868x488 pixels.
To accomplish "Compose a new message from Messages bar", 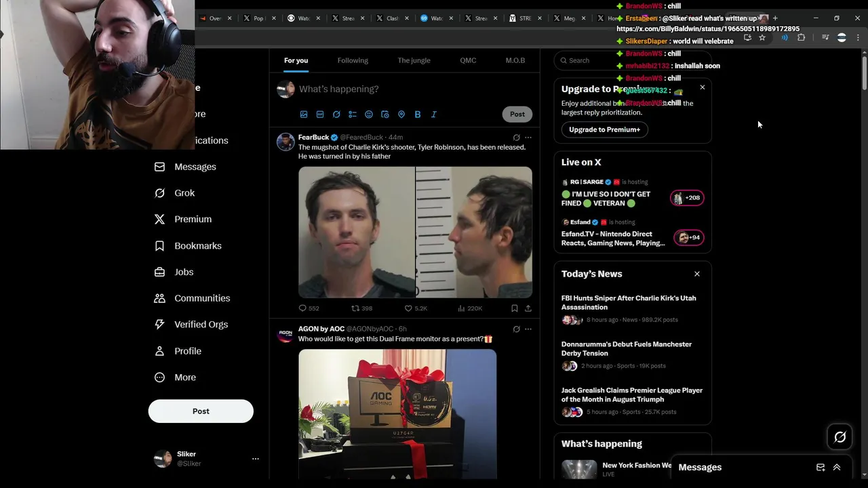I will tap(821, 467).
